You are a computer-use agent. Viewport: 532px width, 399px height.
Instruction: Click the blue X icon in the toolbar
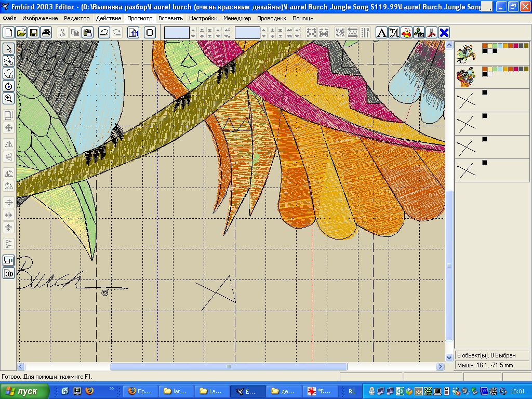(x=444, y=33)
